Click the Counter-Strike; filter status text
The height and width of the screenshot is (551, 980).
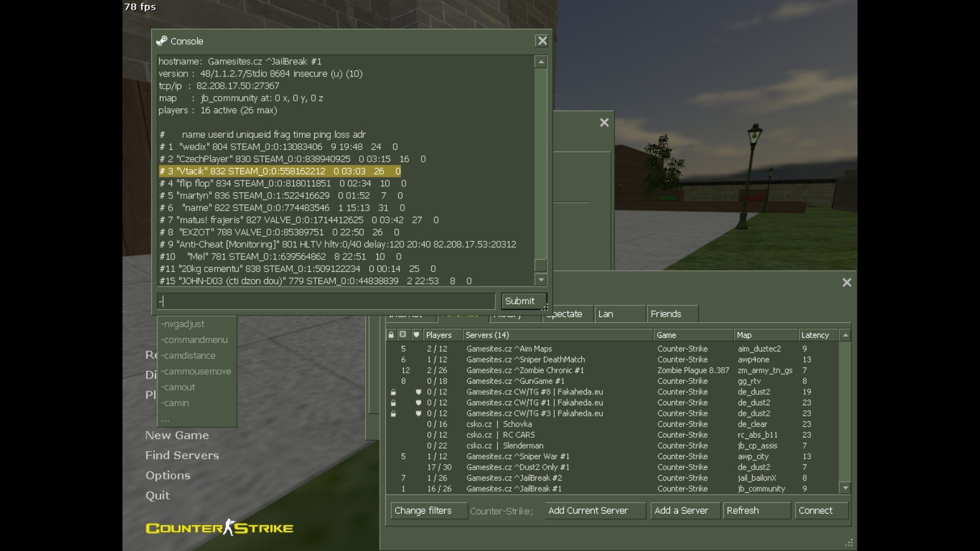502,511
